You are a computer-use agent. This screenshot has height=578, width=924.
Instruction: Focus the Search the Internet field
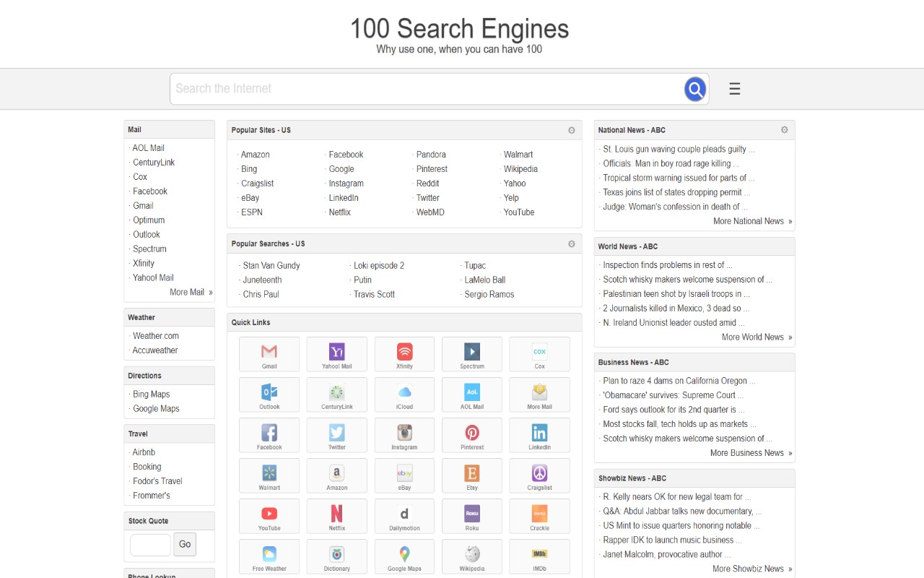[426, 89]
